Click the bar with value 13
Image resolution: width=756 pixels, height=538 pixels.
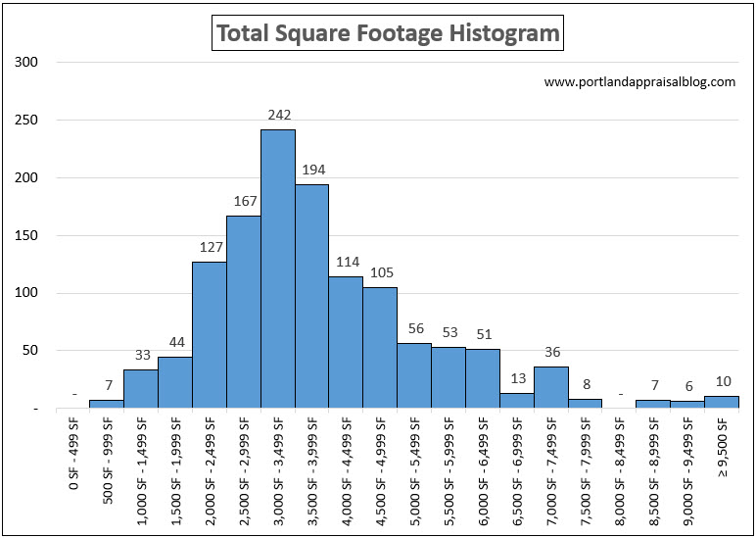(516, 400)
